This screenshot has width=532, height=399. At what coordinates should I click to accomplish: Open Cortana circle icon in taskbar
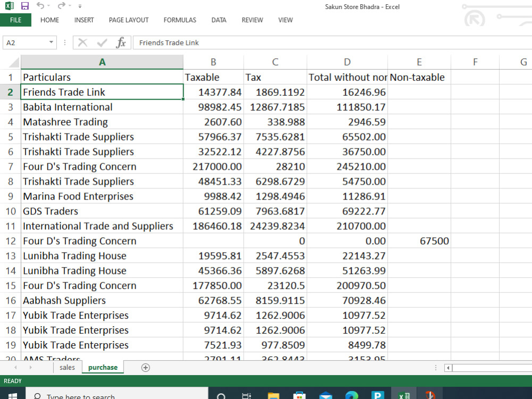(x=221, y=396)
